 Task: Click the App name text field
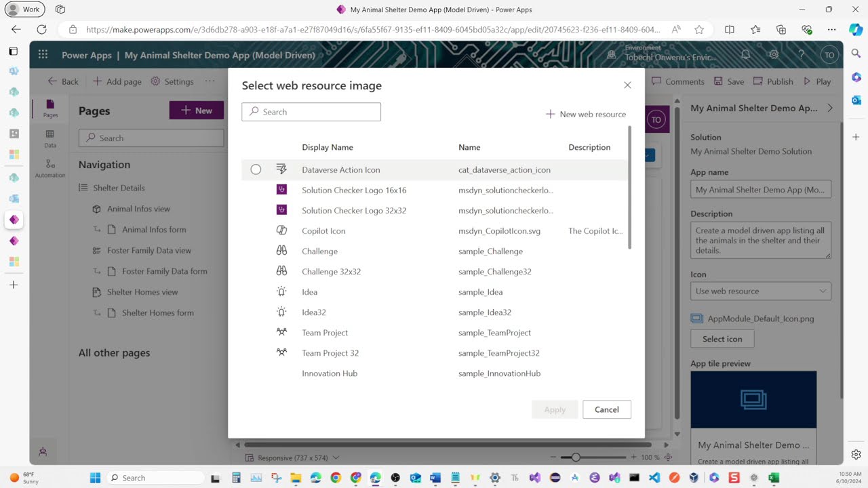[x=760, y=190]
